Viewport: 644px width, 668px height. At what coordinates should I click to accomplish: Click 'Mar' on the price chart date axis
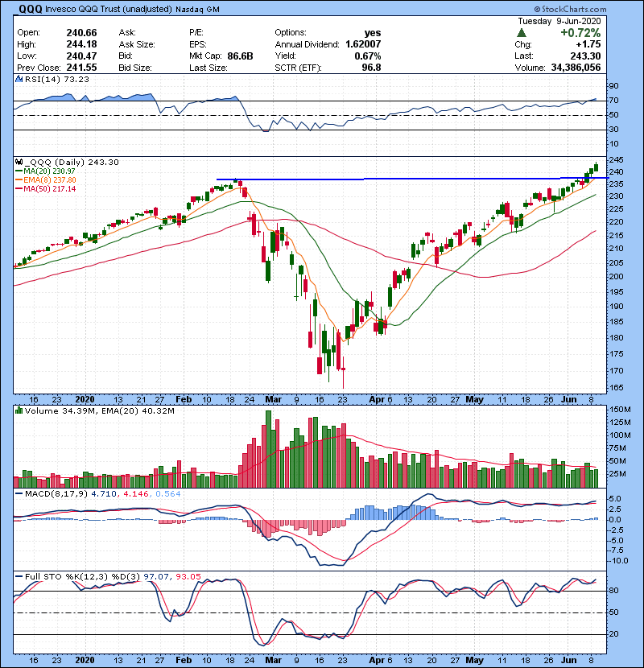click(273, 400)
